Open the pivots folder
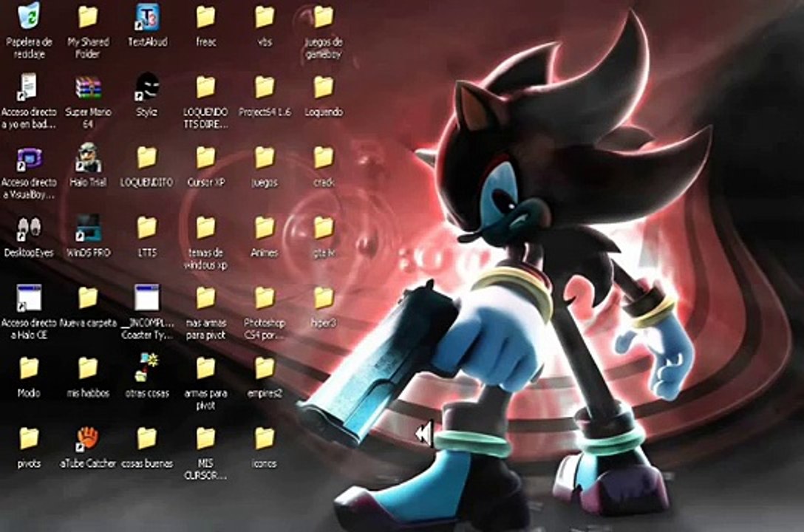Image resolution: width=804 pixels, height=532 pixels. click(29, 437)
